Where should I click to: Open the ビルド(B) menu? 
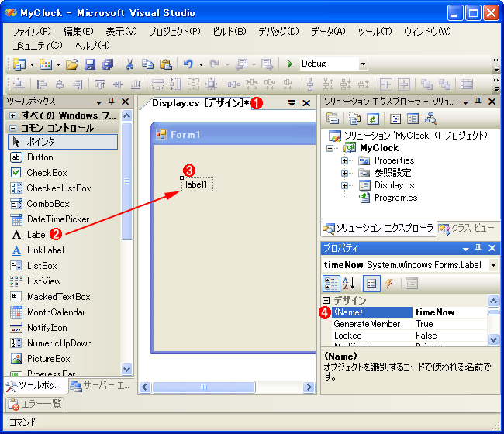click(230, 32)
